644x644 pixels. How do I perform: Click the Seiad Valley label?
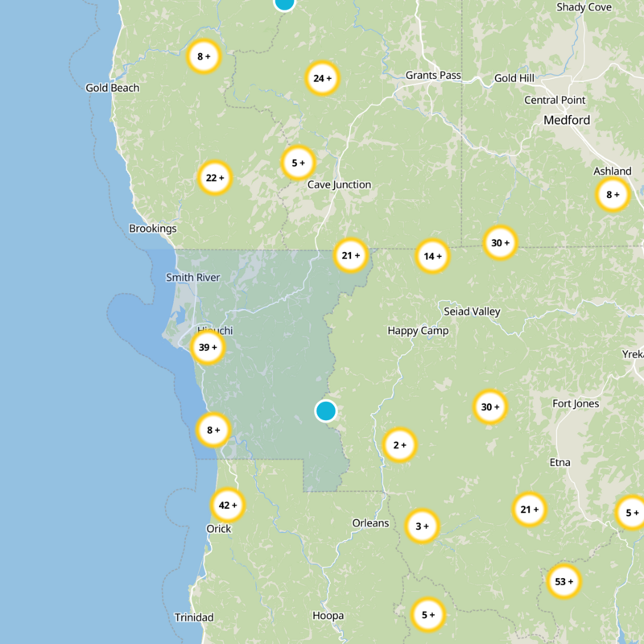472,312
